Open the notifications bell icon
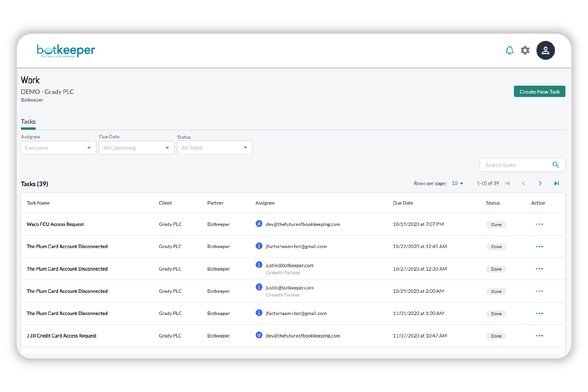The image size is (588, 392). (509, 50)
